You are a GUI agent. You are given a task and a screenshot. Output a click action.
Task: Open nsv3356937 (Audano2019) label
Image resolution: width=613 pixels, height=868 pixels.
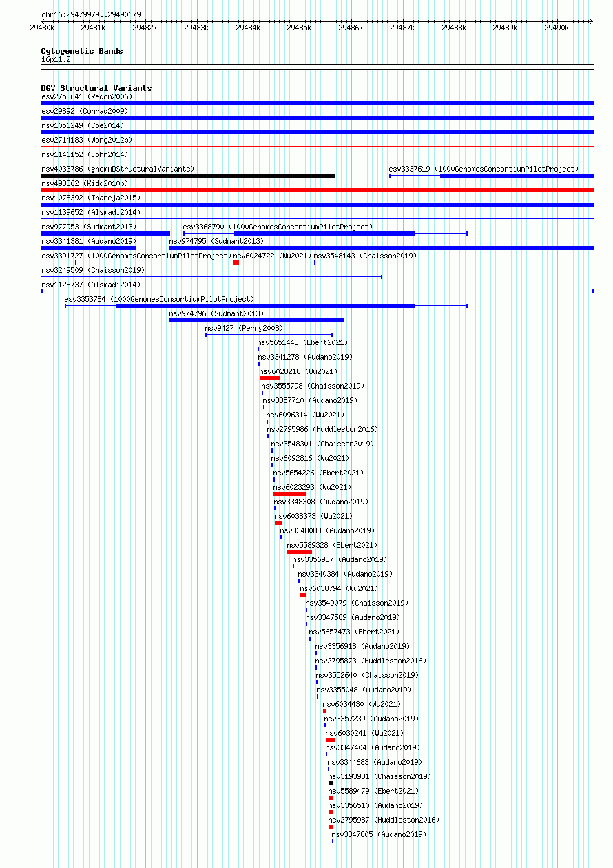pos(340,559)
